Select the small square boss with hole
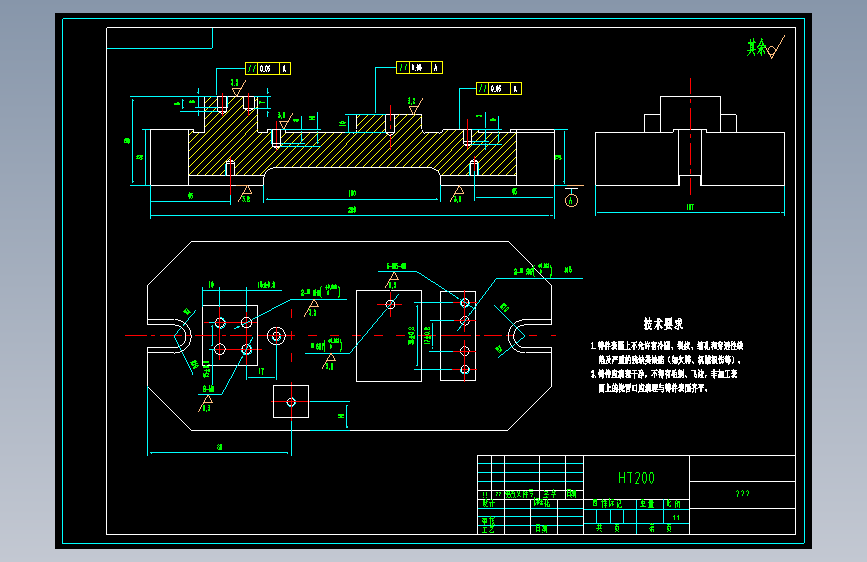Screen dimensions: 867x562 tap(291, 402)
